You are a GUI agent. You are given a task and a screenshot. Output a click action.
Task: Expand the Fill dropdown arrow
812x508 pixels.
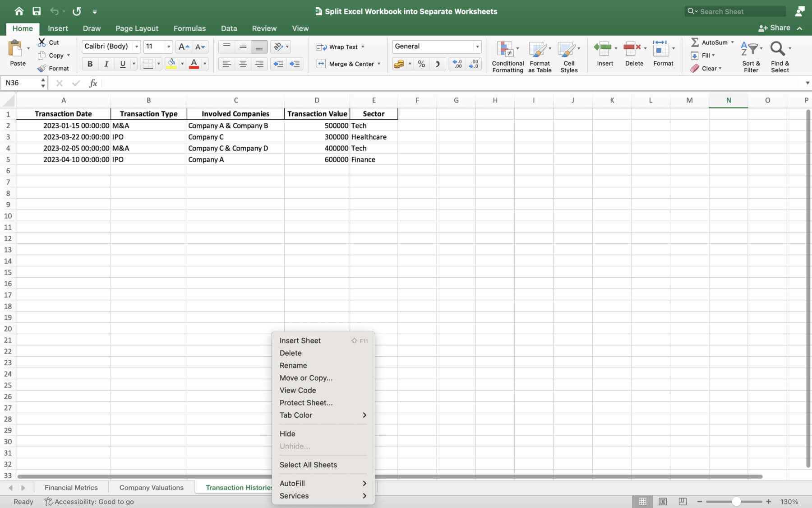tap(714, 56)
